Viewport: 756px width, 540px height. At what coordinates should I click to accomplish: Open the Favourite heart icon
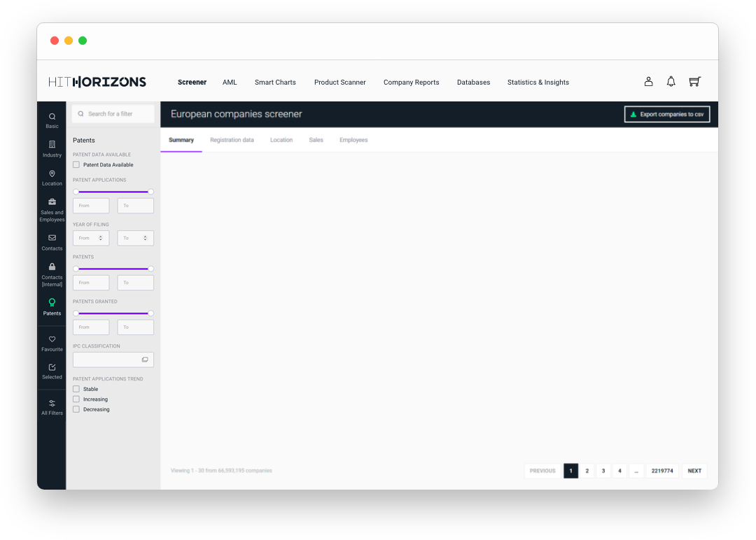(x=52, y=343)
